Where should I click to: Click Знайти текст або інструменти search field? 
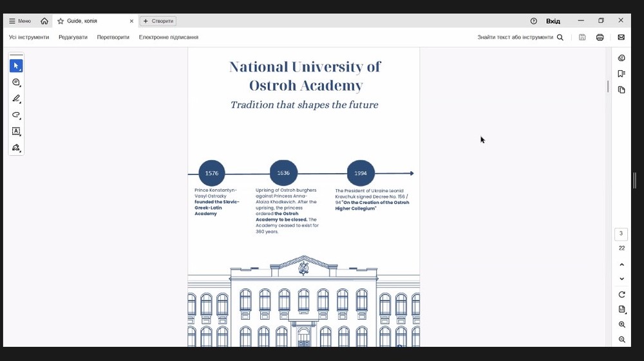515,37
